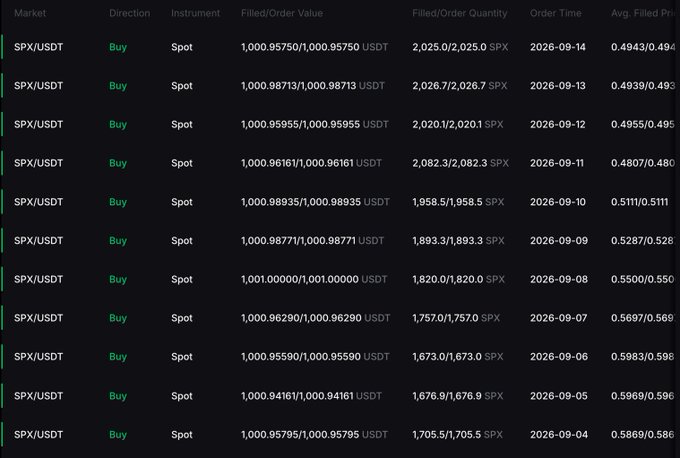680x458 pixels.
Task: Select quantity 1,757.0/1,757.0 SPX
Action: pos(456,317)
